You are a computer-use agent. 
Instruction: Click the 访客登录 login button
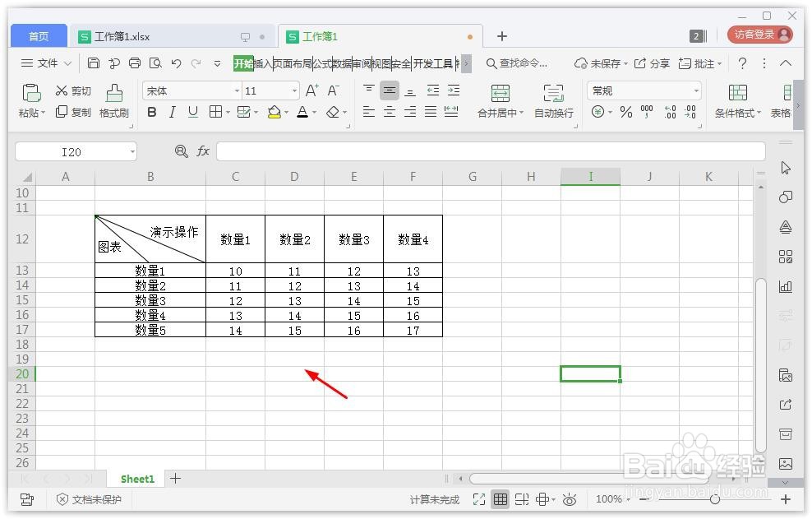coord(757,35)
